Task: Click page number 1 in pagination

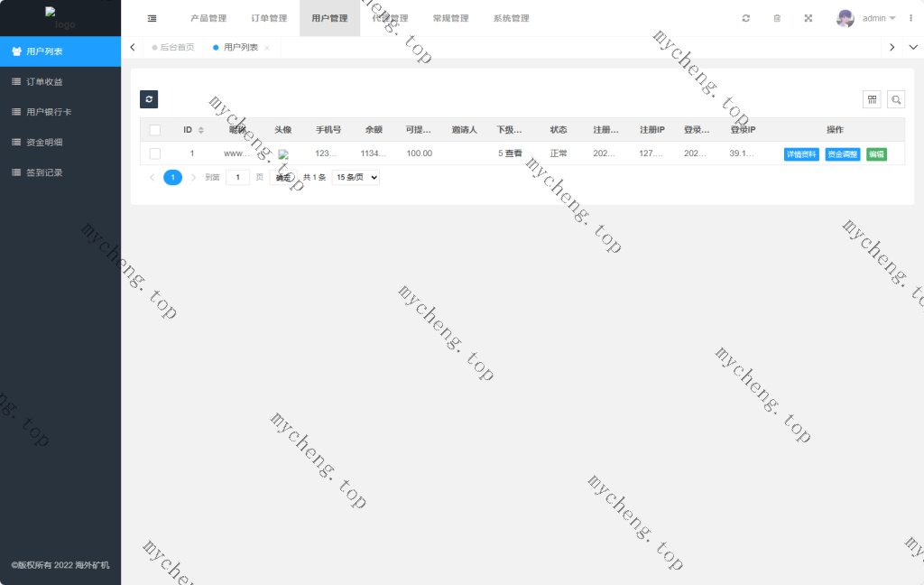Action: (x=172, y=177)
